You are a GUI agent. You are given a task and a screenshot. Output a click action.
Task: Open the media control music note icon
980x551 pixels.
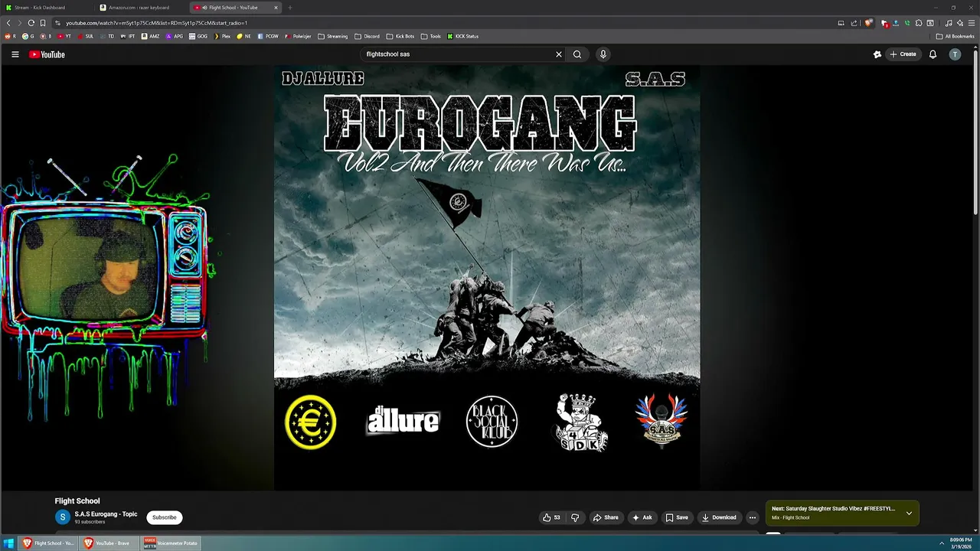tap(949, 23)
